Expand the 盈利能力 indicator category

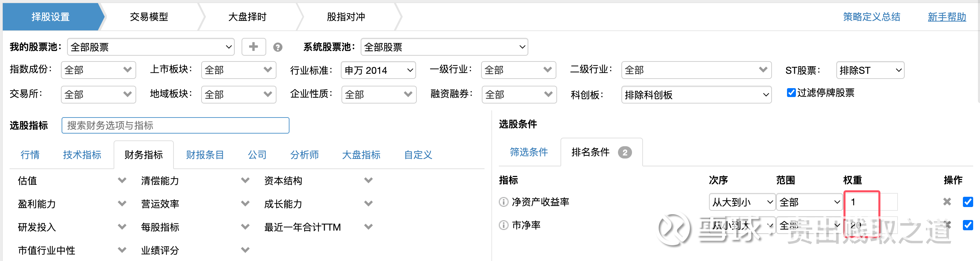pos(122,204)
